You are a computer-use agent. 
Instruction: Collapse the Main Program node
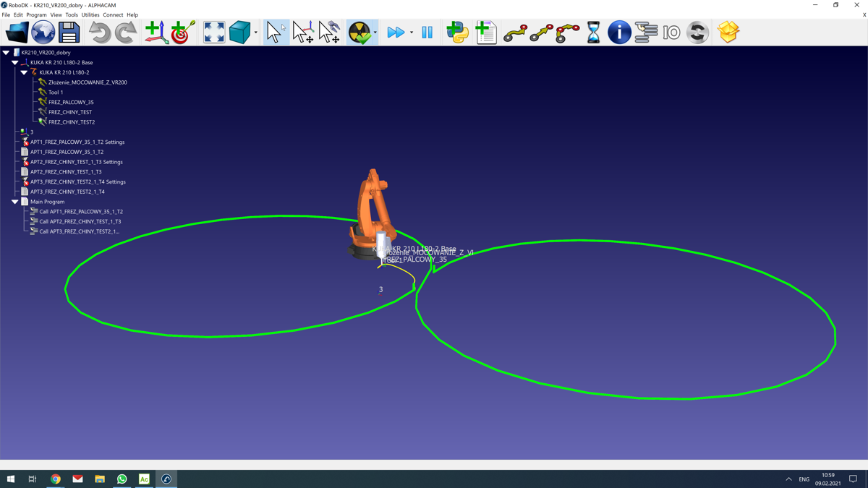(x=14, y=202)
